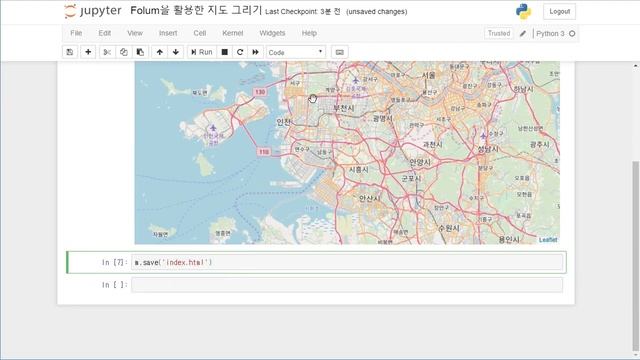Click the In [7] cell prompt
This screenshot has height=360, width=640.
coord(115,262)
